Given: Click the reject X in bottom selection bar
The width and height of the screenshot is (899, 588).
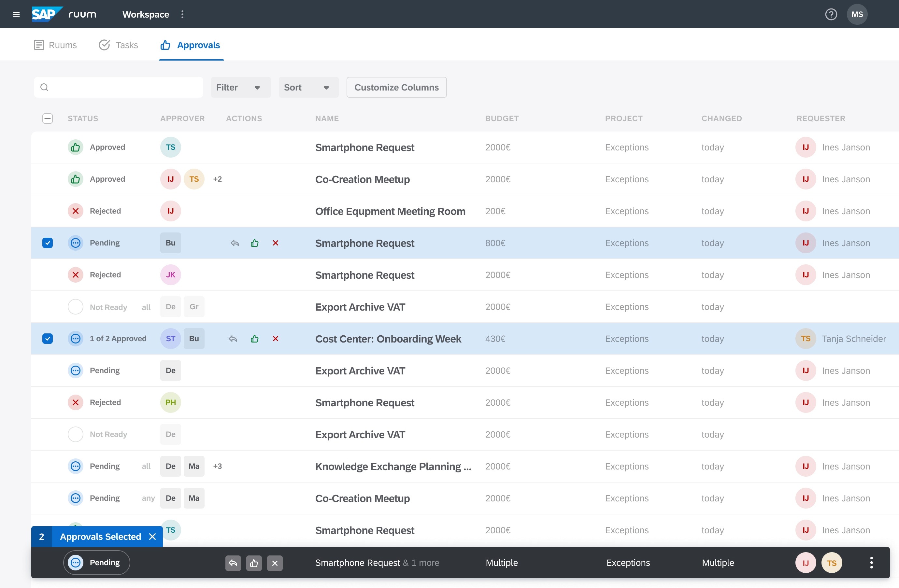Looking at the screenshot, I should (x=275, y=563).
